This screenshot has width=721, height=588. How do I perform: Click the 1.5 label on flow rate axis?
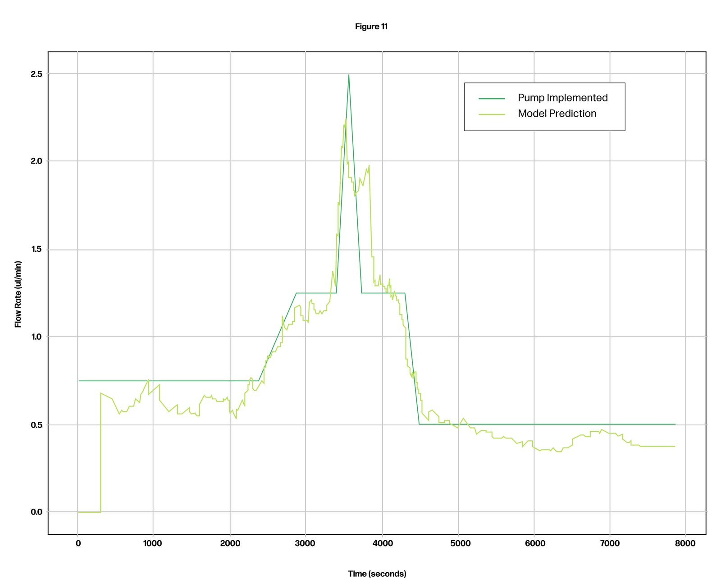click(36, 249)
